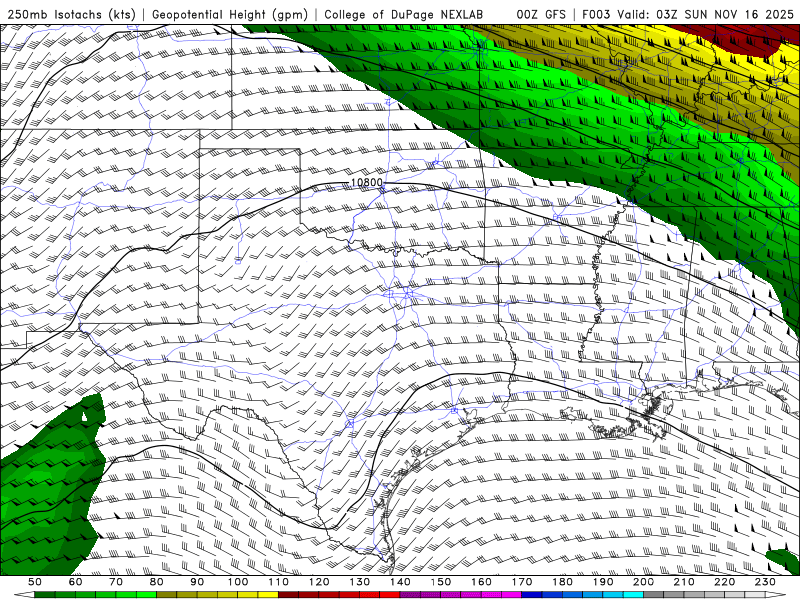Click the 220 label on color scale
Screen dimensions: 800x600
coord(725,582)
